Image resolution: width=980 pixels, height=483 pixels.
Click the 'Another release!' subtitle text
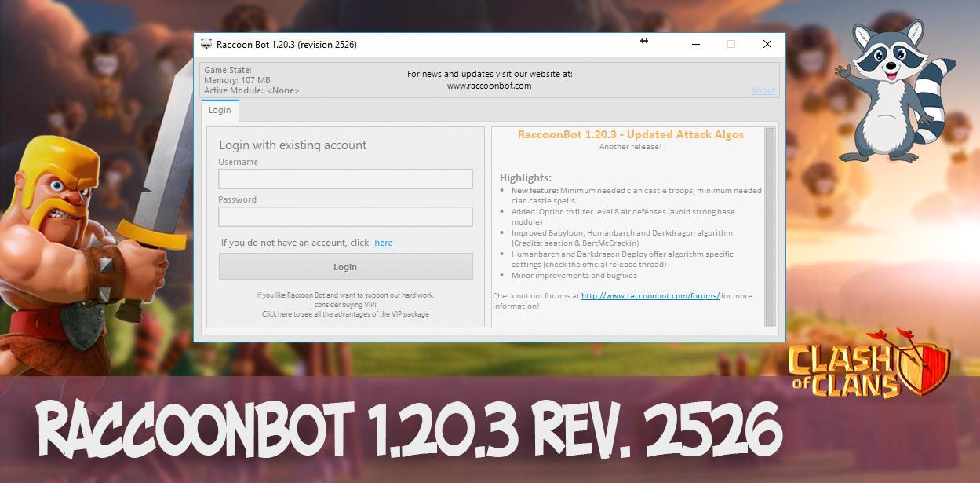pyautogui.click(x=630, y=147)
